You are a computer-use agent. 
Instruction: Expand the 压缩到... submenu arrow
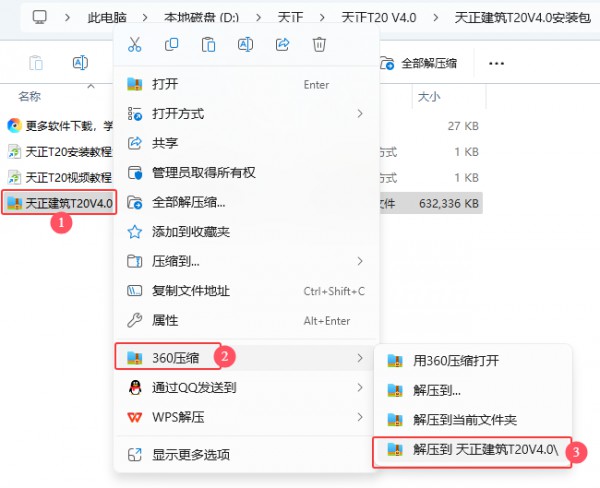coord(359,261)
